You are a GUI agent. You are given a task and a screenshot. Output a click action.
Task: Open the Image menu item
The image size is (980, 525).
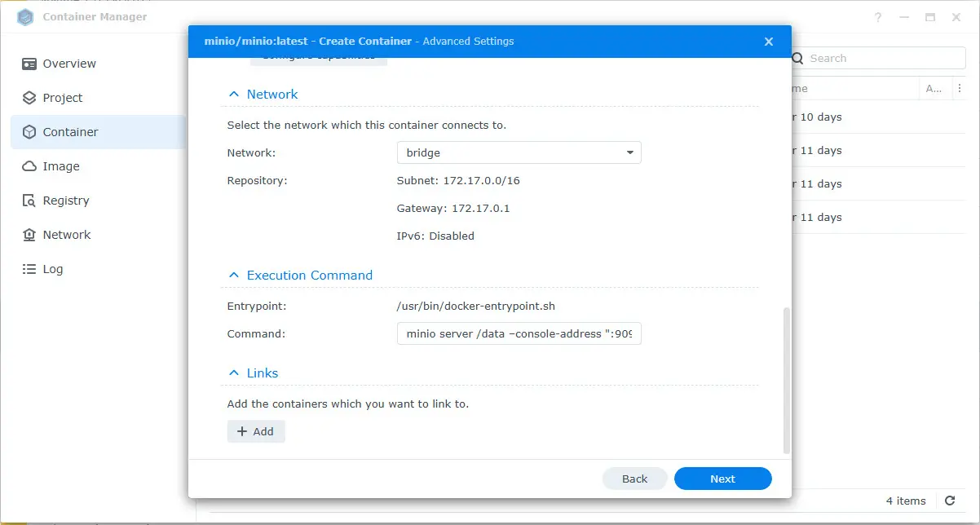(61, 166)
